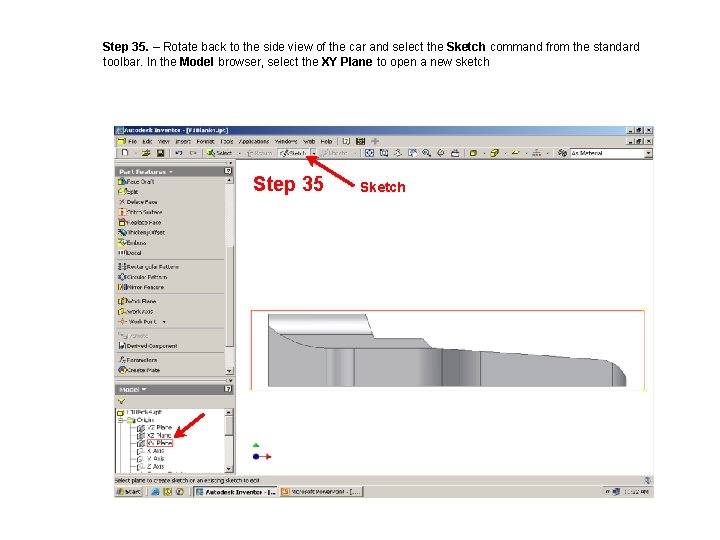Open the Tools menu
Screen dimensions: 720x540
click(227, 141)
